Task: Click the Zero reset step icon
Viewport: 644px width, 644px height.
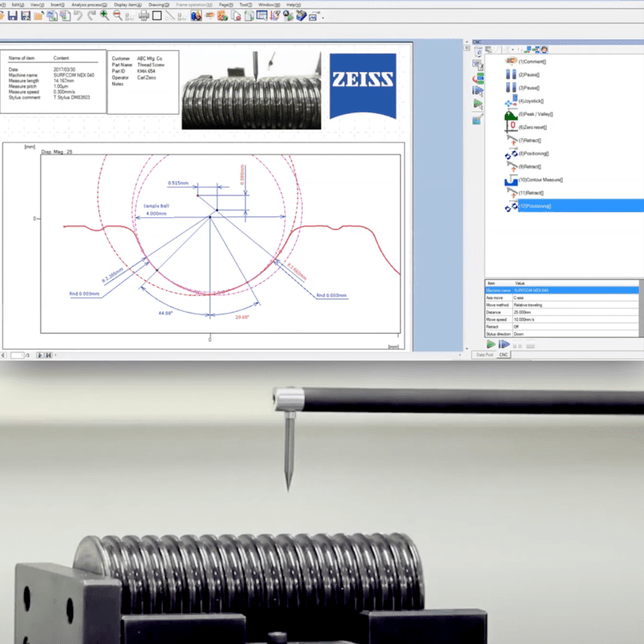Action: pos(510,127)
